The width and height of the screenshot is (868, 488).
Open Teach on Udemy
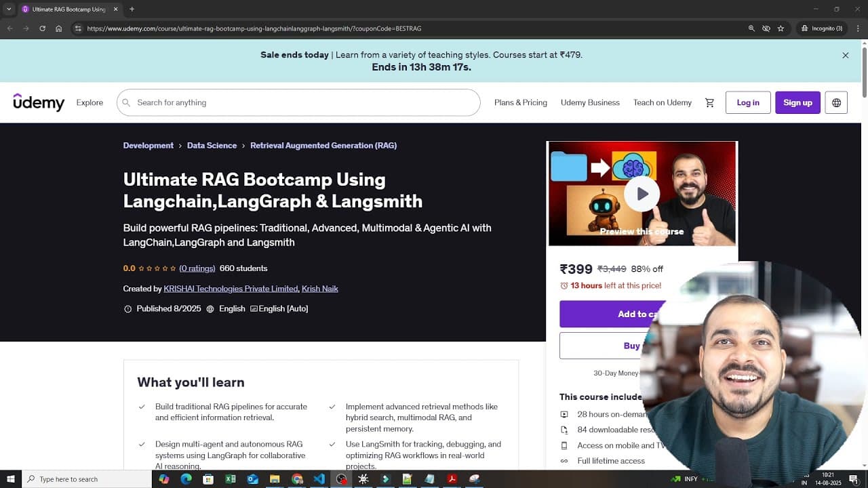pyautogui.click(x=663, y=102)
